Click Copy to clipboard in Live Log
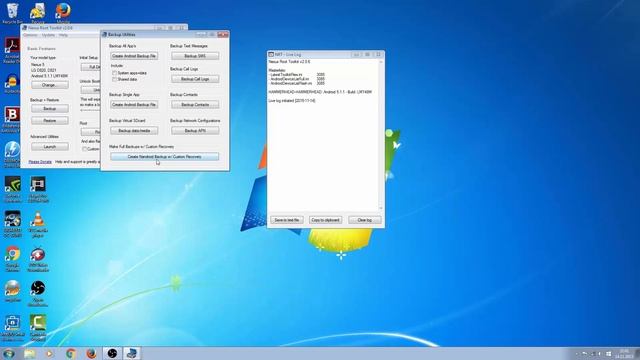Screen dimensions: 640x360 pos(325,220)
